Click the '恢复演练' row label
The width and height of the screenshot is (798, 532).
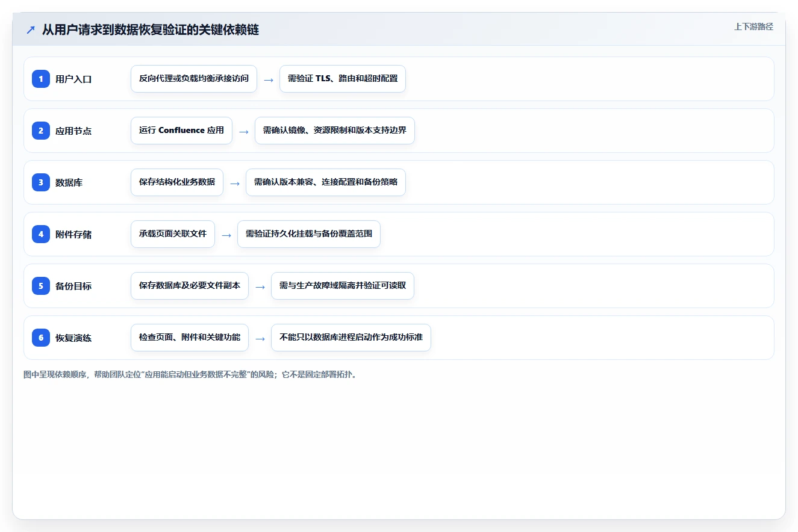pos(73,338)
